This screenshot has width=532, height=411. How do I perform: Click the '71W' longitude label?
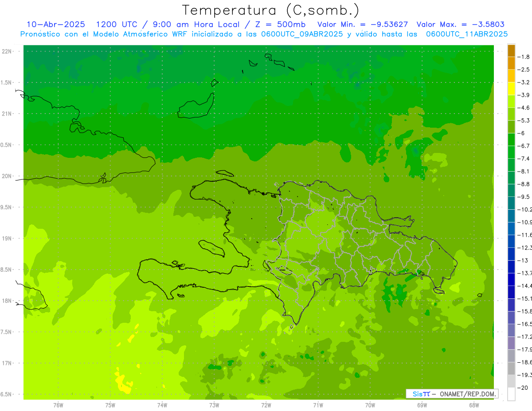(x=318, y=405)
